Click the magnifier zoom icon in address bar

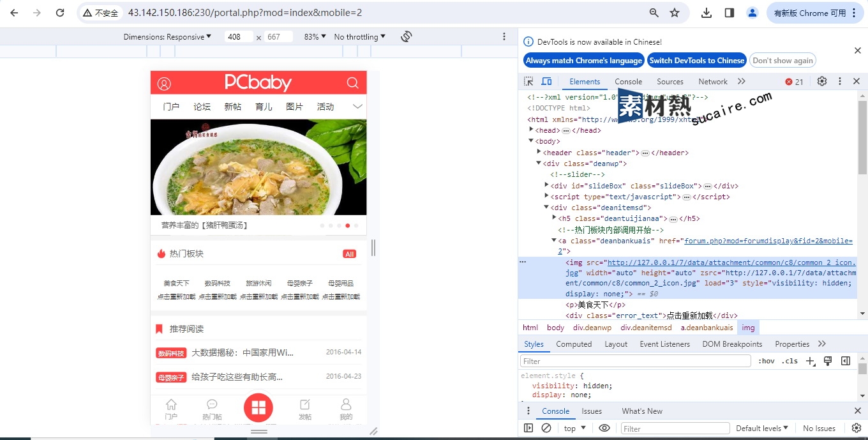[654, 13]
